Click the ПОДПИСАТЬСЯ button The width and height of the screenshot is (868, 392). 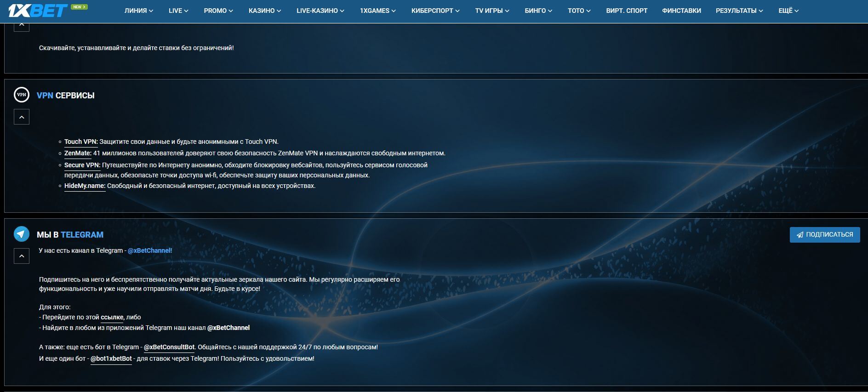tap(825, 234)
